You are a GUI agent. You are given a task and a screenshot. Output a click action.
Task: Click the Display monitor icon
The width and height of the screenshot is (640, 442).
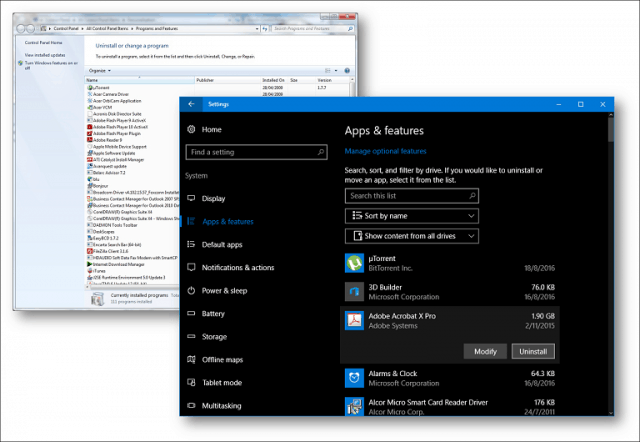pyautogui.click(x=191, y=198)
